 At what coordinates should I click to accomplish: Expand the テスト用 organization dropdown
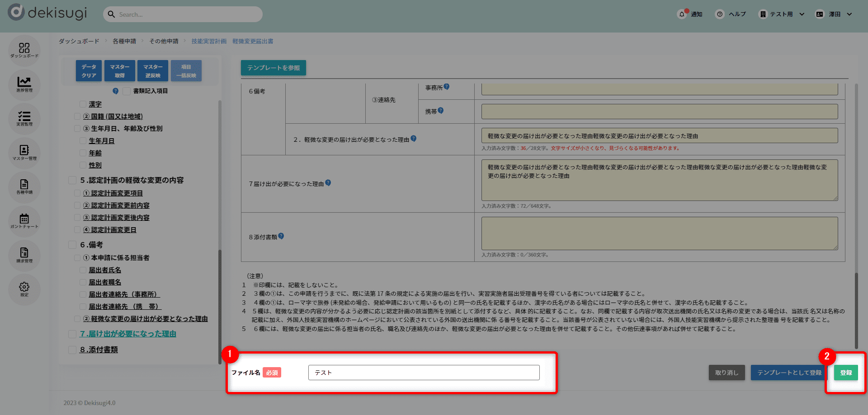point(782,14)
